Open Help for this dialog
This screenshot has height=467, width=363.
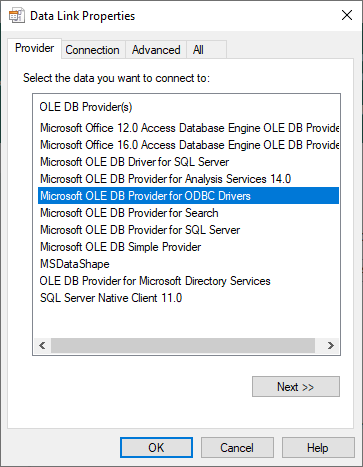318,447
